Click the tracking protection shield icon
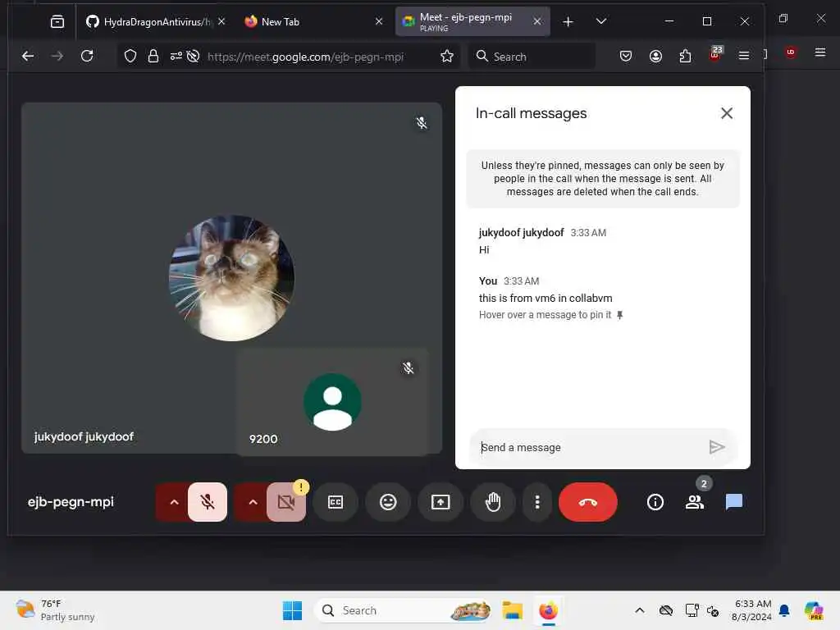 point(130,56)
